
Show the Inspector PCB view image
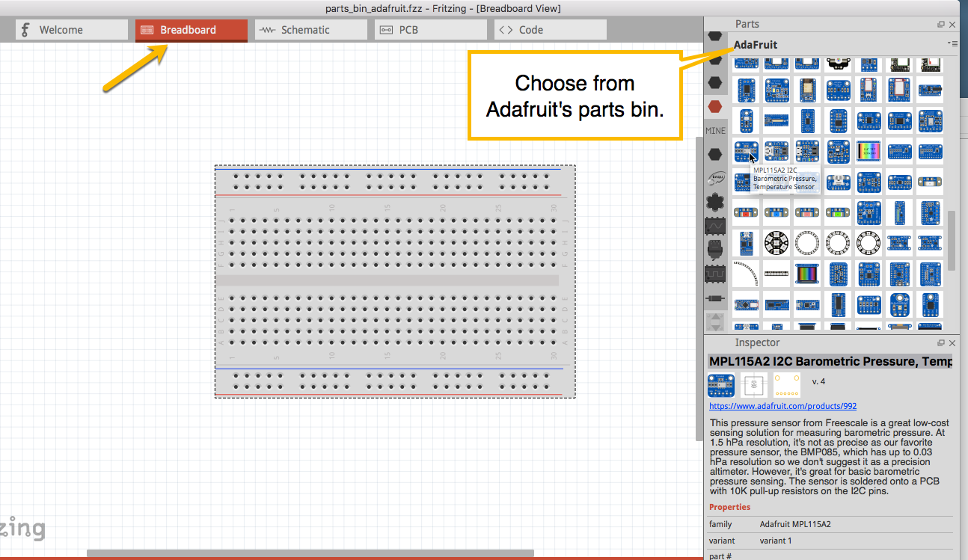coord(787,384)
